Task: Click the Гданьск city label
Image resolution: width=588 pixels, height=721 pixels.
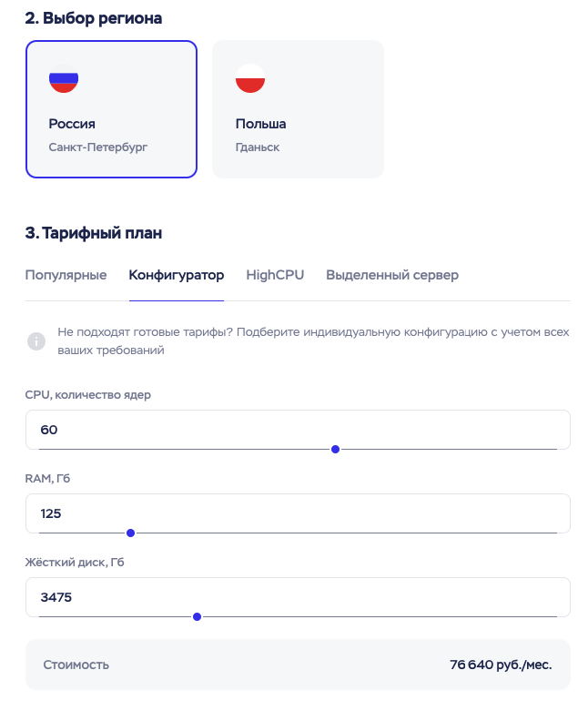Action: tap(258, 147)
